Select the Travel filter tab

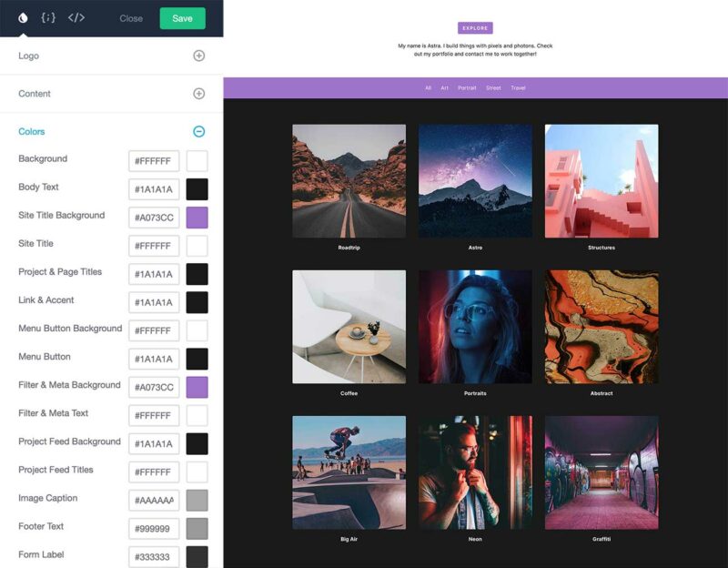519,88
